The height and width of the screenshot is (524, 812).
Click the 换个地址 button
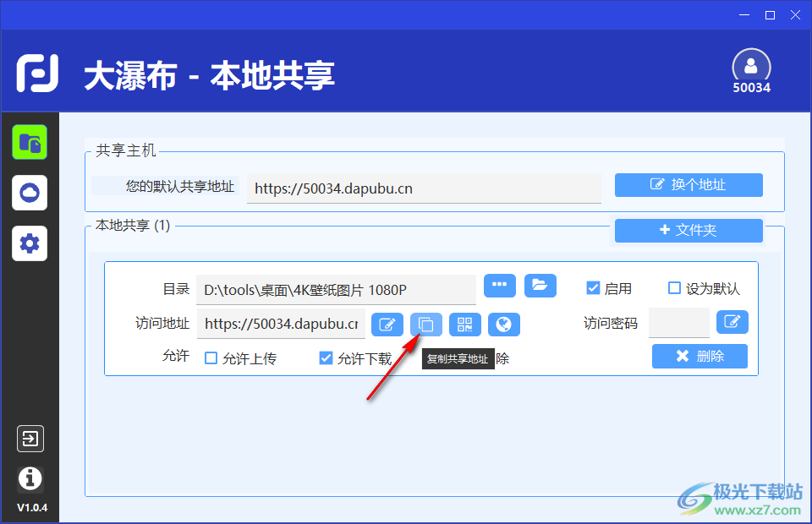coord(689,185)
